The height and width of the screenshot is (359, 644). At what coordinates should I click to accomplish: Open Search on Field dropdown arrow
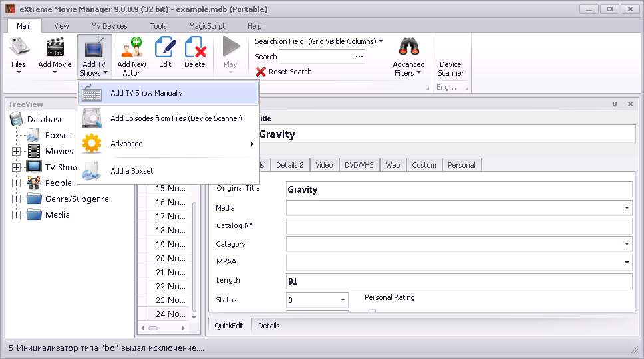(381, 41)
